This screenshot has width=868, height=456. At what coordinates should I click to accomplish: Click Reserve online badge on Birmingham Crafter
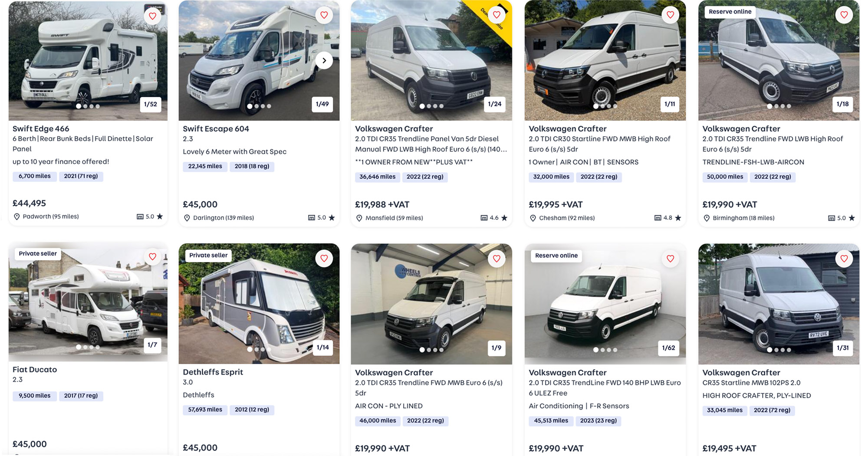point(730,12)
